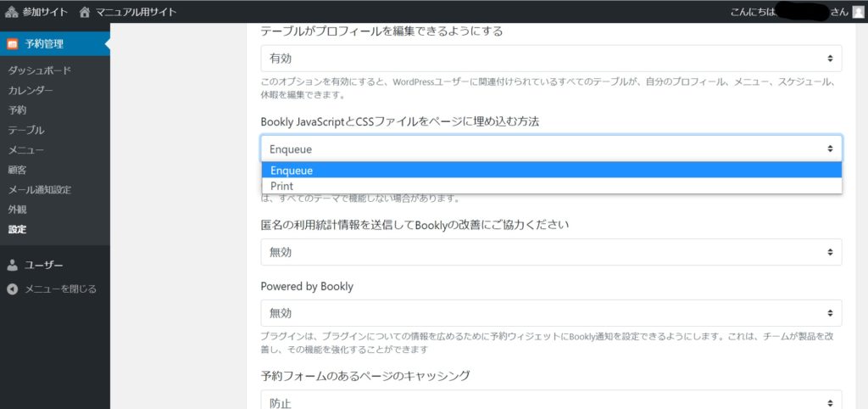The width and height of the screenshot is (868, 409).
Task: Open メール通知設定 in the sidebar
Action: pyautogui.click(x=40, y=189)
